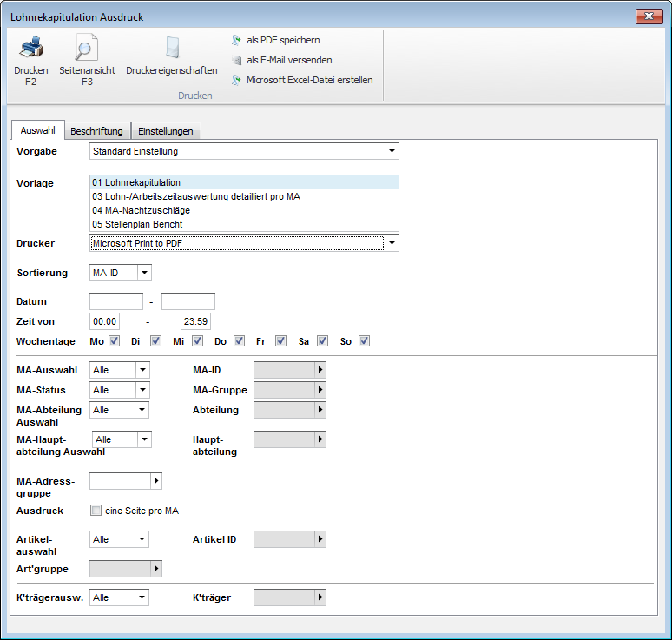The width and height of the screenshot is (672, 640).
Task: Close the Lohnrekapitulation Ausdruck window
Action: tap(649, 16)
